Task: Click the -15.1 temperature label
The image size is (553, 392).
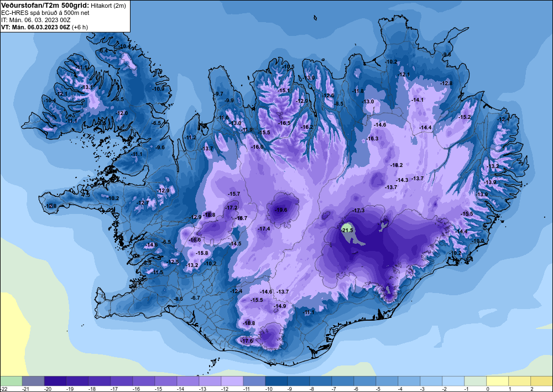Action: point(284,91)
